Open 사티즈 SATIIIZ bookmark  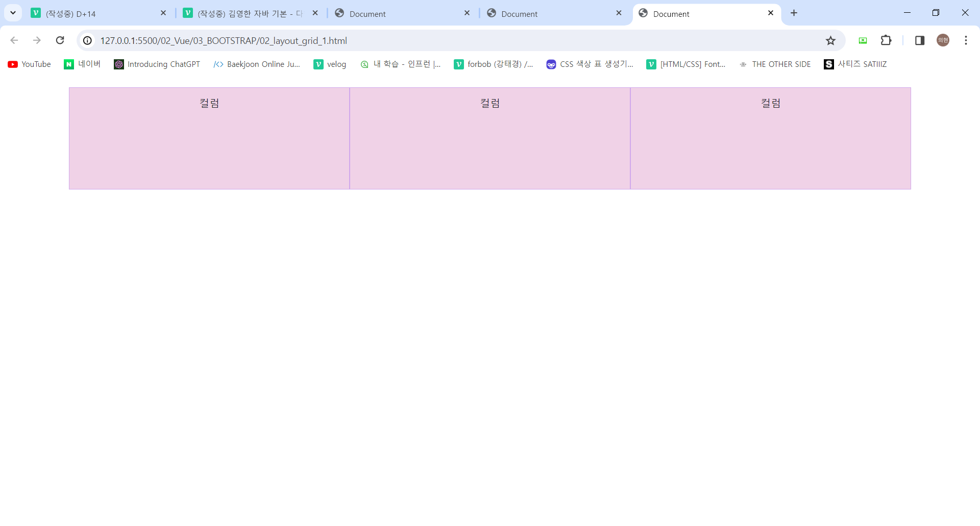855,64
